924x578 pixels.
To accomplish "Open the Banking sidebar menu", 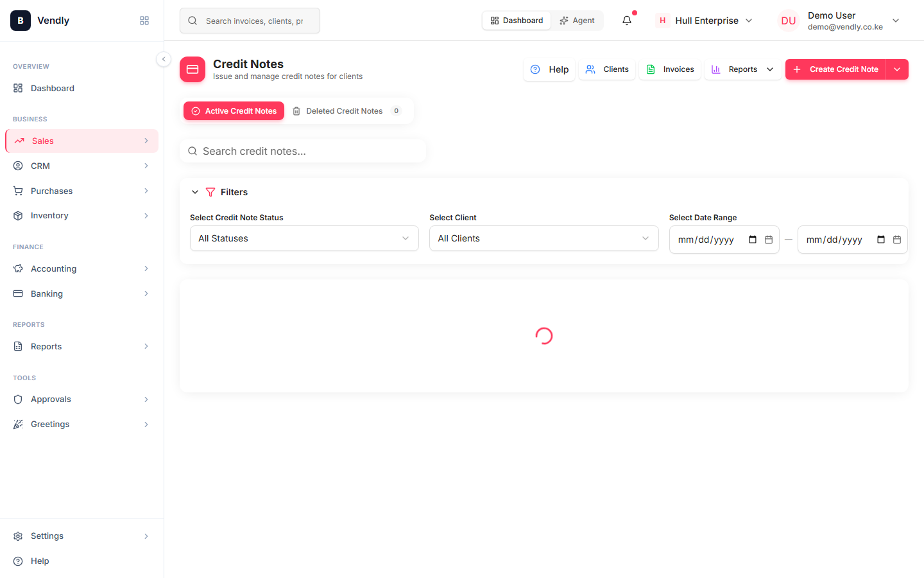I will pyautogui.click(x=81, y=293).
